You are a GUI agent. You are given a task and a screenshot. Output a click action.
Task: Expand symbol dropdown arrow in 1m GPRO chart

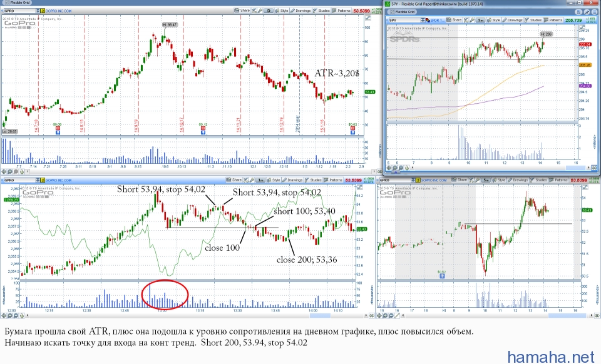click(x=38, y=180)
